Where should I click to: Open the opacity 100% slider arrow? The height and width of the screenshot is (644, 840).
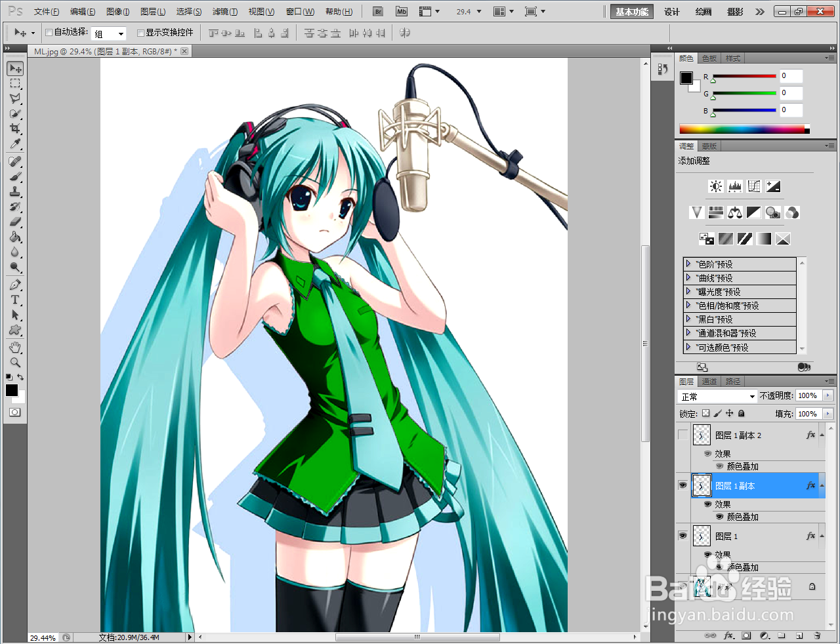pos(828,395)
